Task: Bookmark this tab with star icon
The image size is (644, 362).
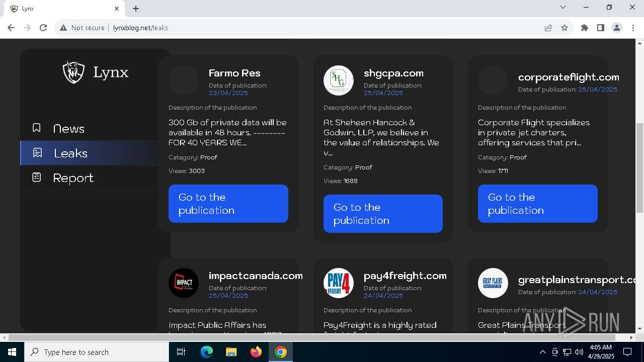Action: [x=565, y=28]
